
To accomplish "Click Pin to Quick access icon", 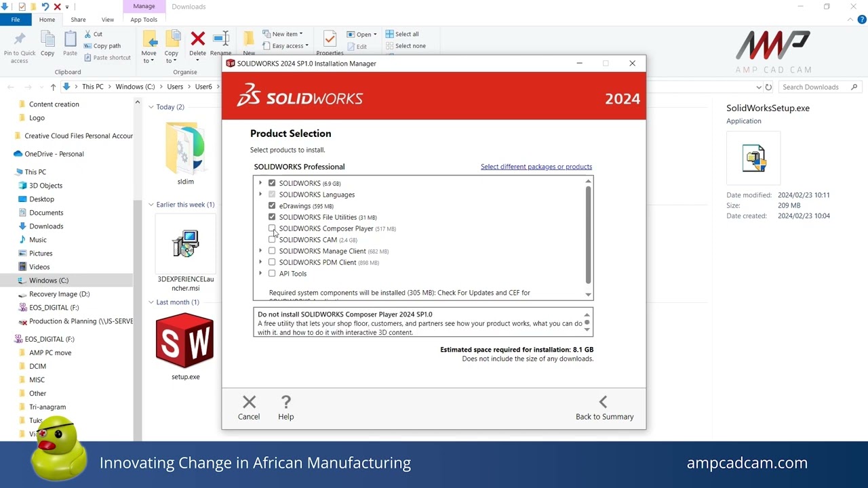I will pyautogui.click(x=20, y=39).
